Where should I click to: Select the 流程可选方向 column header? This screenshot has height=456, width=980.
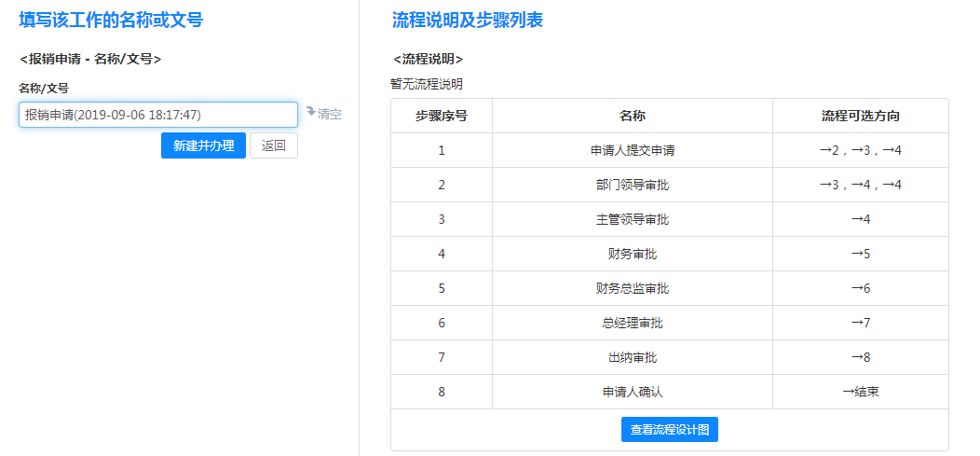(x=860, y=117)
